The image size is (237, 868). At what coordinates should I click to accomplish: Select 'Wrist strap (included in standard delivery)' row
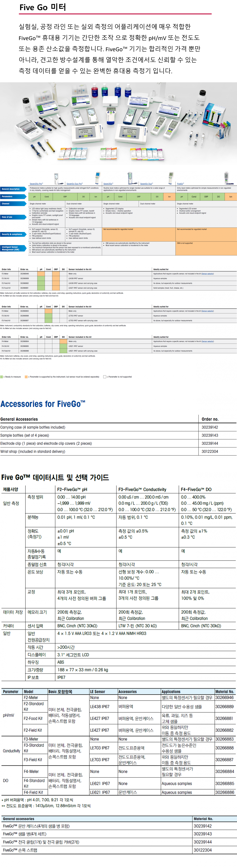coord(118,452)
